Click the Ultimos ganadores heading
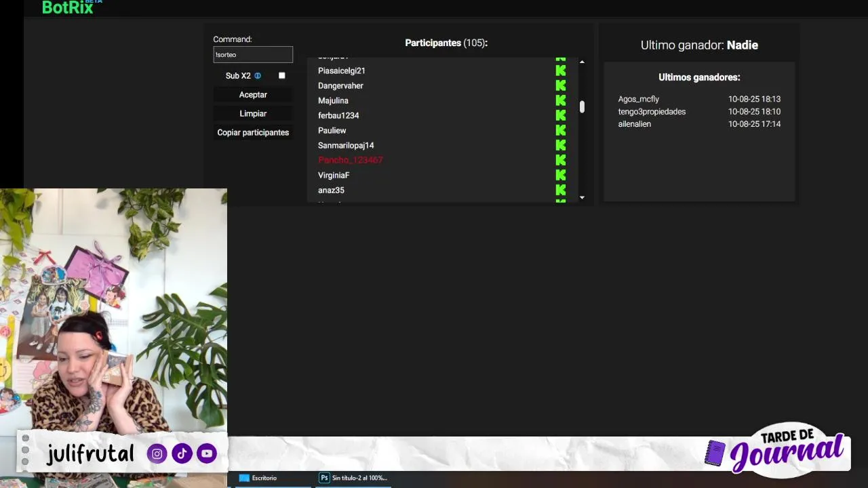 699,77
